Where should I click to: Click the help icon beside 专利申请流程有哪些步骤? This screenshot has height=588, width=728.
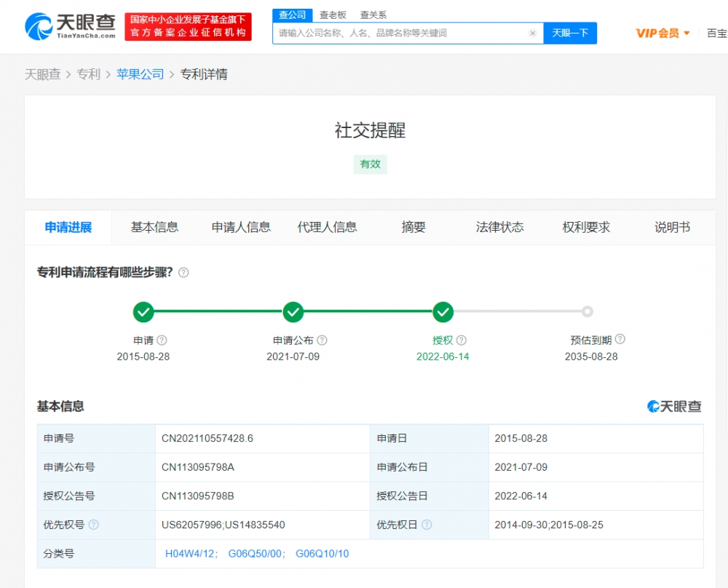click(x=183, y=272)
